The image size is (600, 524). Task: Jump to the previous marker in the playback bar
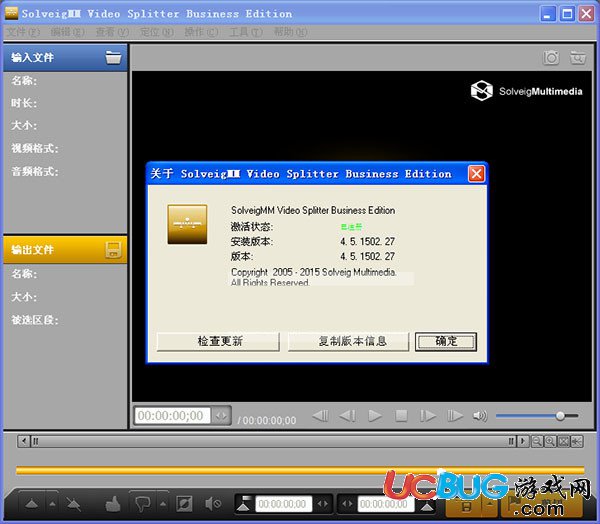tap(320, 416)
